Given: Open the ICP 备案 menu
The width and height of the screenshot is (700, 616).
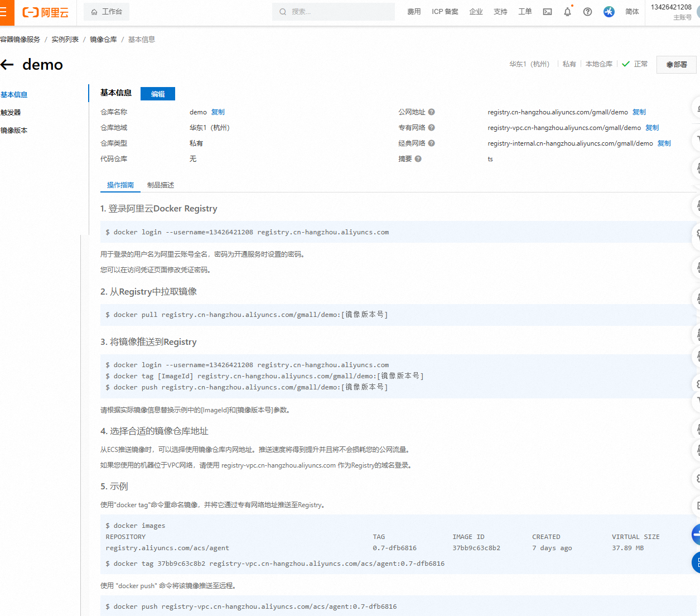Looking at the screenshot, I should point(445,12).
